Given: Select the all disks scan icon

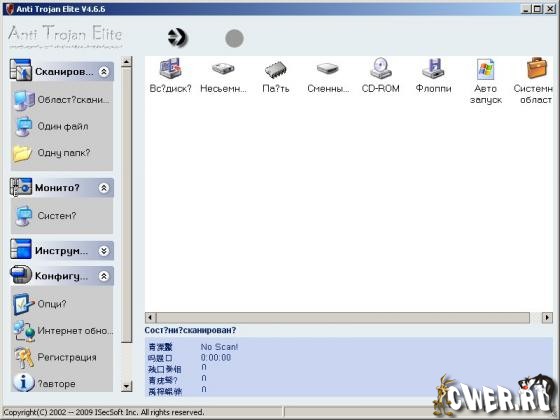Looking at the screenshot, I should [170, 68].
